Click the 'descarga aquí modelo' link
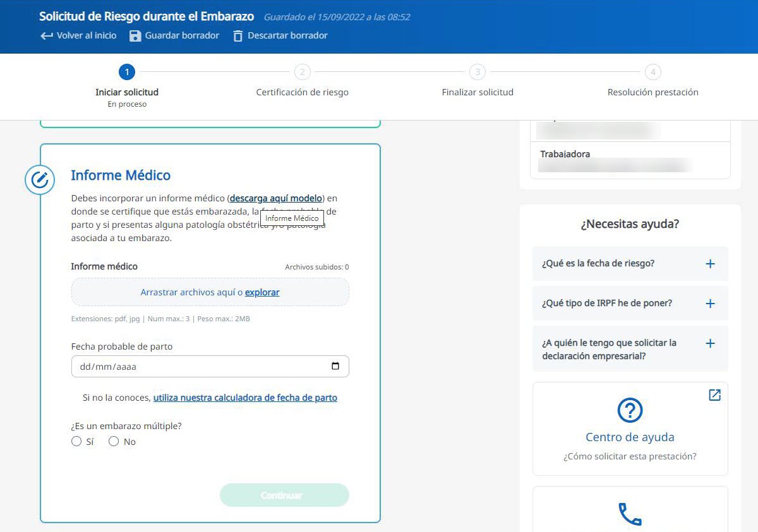This screenshot has width=758, height=532. 276,198
